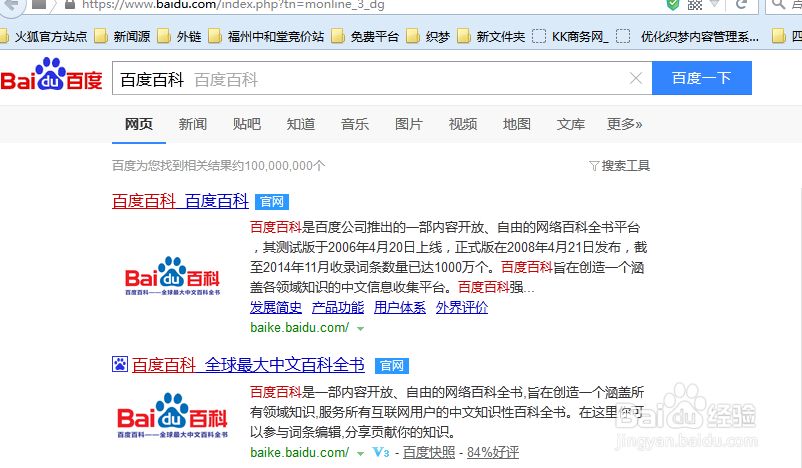Open the 产品功能 sublink
Screen dimensions: 802x468
[338, 307]
